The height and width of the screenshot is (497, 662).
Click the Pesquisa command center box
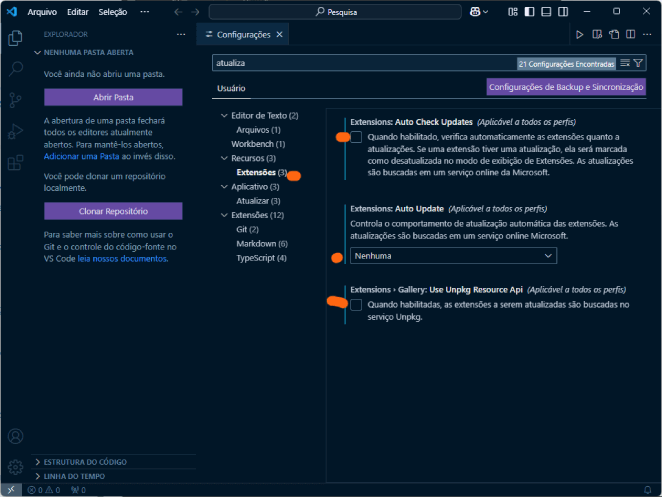pyautogui.click(x=335, y=12)
